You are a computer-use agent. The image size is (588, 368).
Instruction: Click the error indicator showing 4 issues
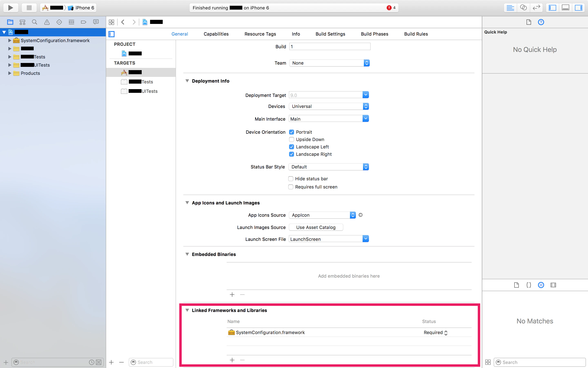(x=391, y=8)
